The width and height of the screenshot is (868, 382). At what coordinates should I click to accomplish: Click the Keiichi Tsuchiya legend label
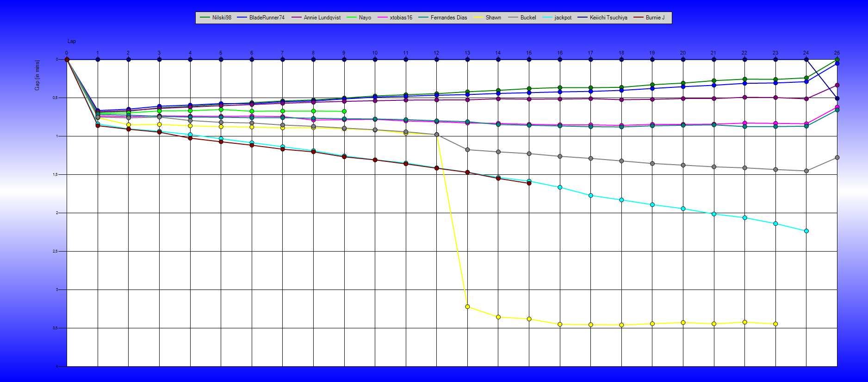click(608, 18)
